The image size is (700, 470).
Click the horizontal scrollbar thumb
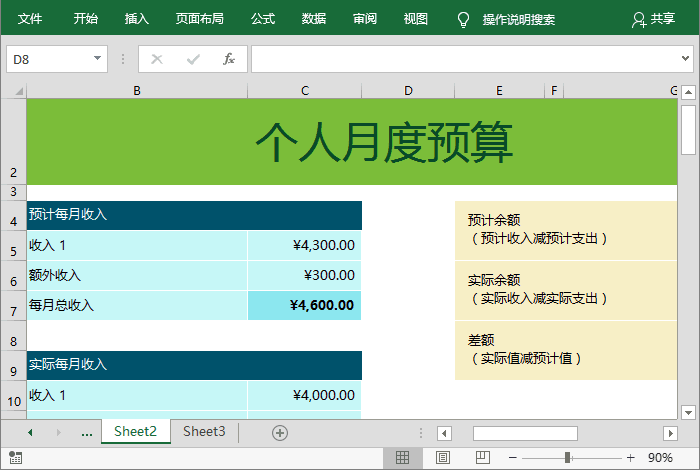click(x=525, y=433)
